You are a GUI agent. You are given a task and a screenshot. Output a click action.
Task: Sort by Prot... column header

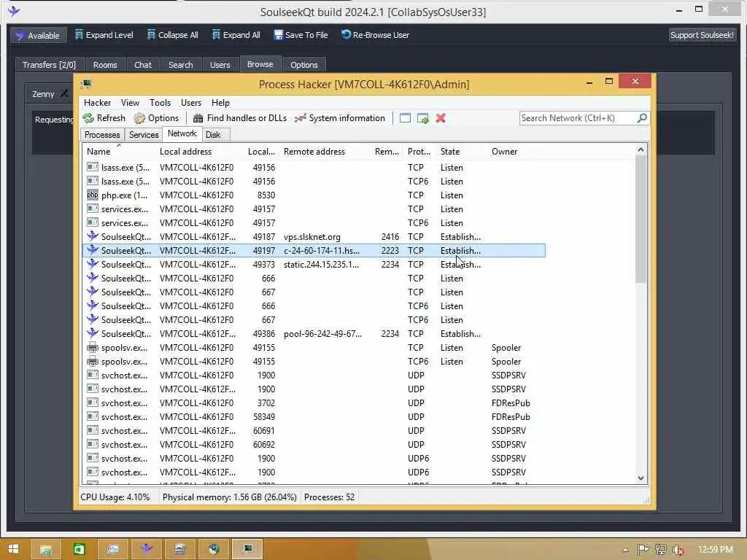tap(419, 152)
